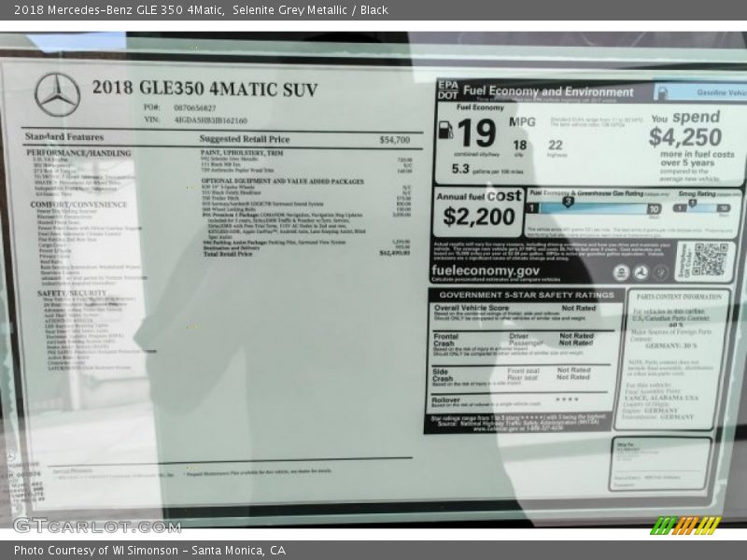Screen dimensions: 747x560
Task: Select the large 19 combined MPG figure
Action: click(x=477, y=133)
